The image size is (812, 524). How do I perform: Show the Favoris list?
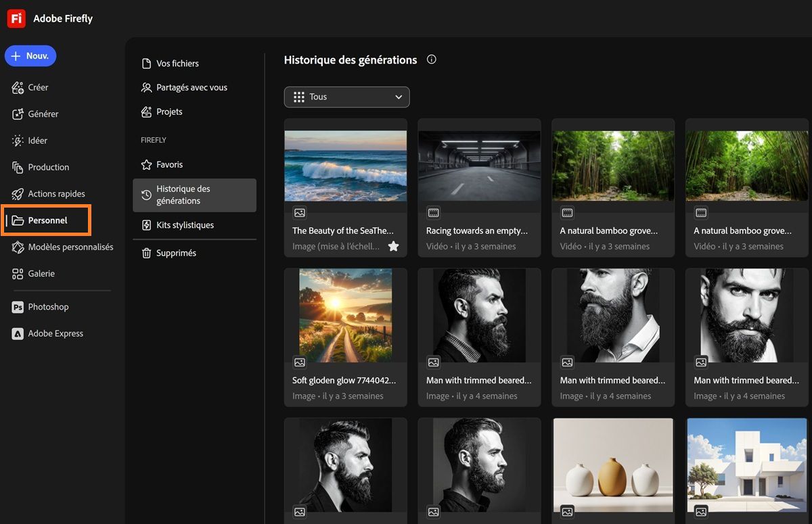169,164
